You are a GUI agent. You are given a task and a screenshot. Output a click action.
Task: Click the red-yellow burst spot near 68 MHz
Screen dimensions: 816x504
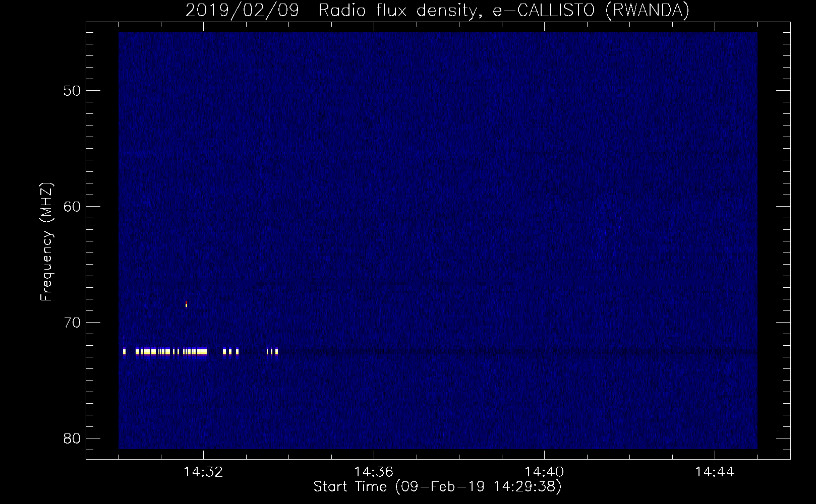click(186, 304)
